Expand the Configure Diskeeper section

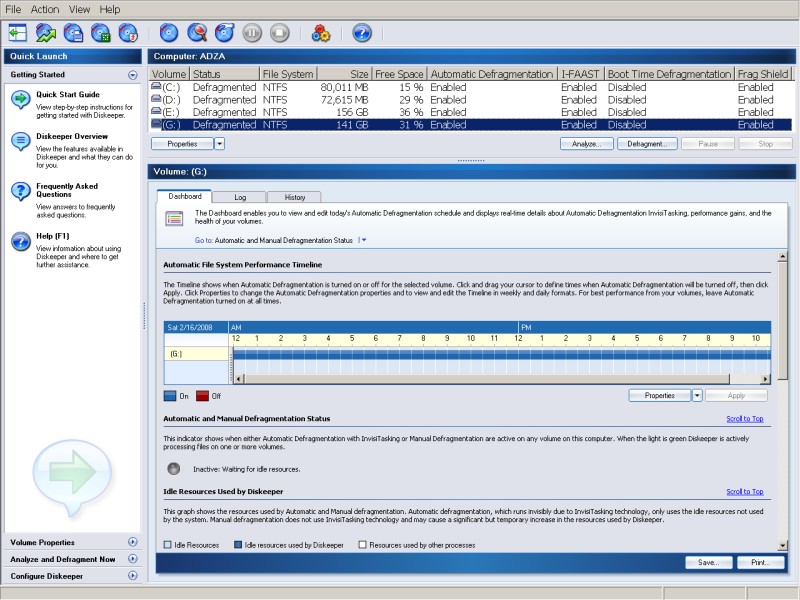(133, 576)
